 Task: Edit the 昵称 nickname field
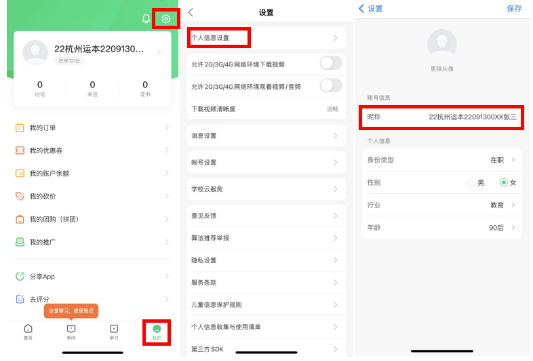pos(442,117)
